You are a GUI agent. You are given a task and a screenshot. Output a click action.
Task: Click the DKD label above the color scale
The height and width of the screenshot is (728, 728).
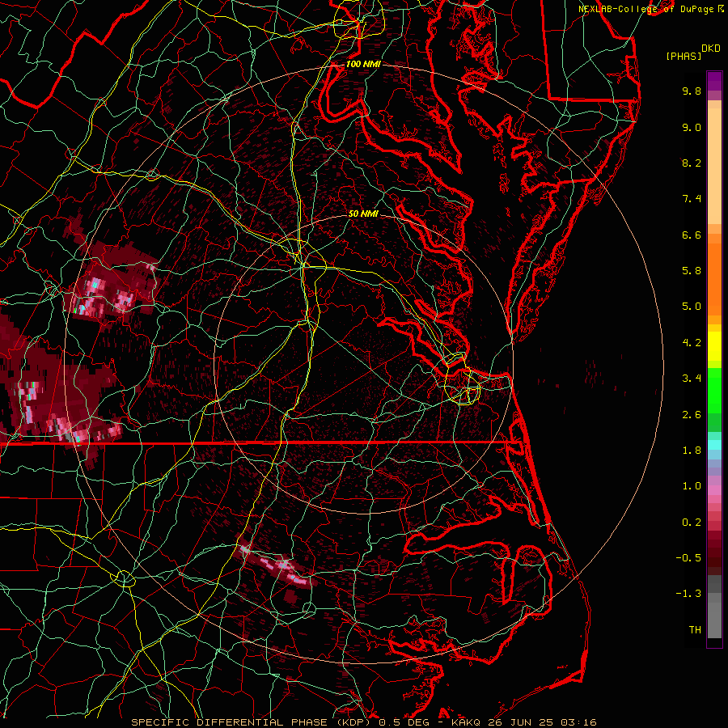pos(711,49)
